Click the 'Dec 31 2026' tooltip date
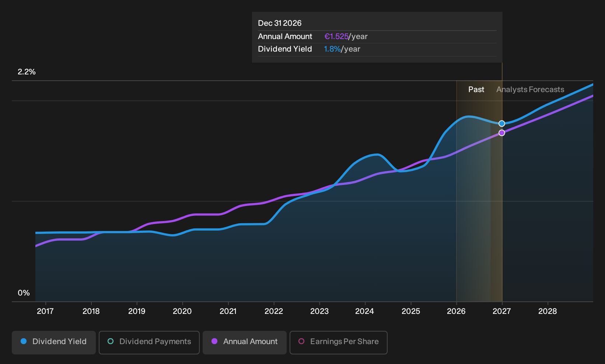The width and height of the screenshot is (605, 364). (280, 23)
